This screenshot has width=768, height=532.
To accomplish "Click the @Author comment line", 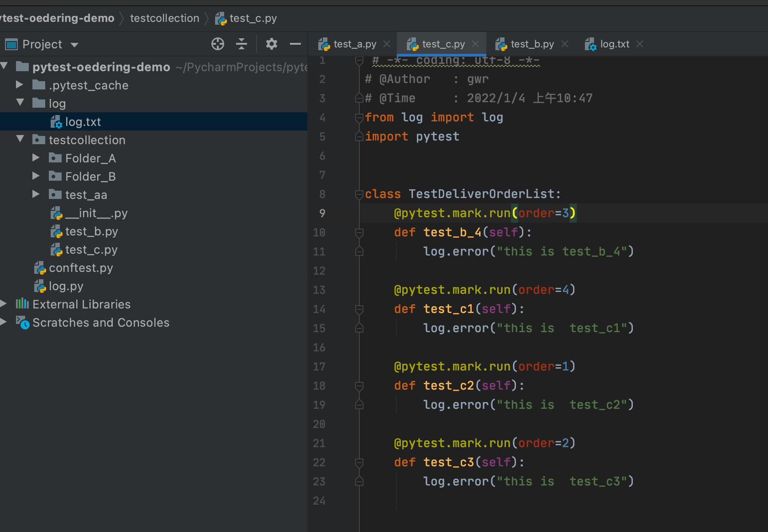I will 427,79.
